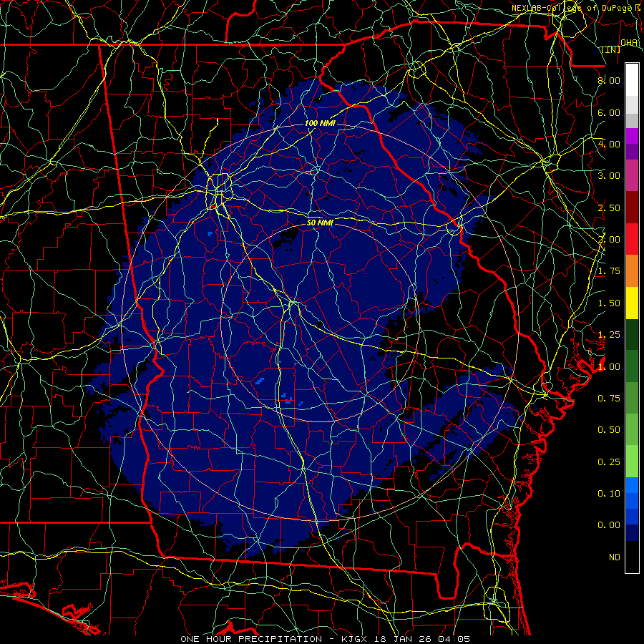Click the ND legend label
Image resolution: width=644 pixels, height=644 pixels.
pos(615,557)
